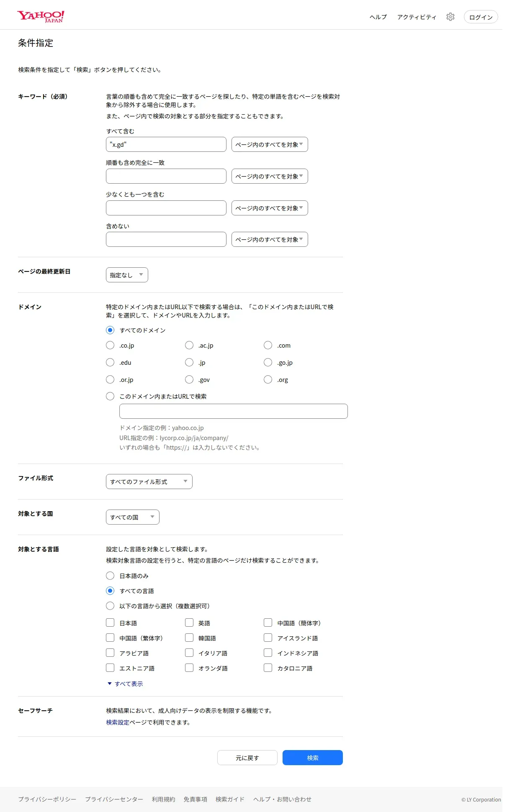Select the すべての言語 radio button
Viewport: 512px width, 812px height.
pyautogui.click(x=110, y=591)
